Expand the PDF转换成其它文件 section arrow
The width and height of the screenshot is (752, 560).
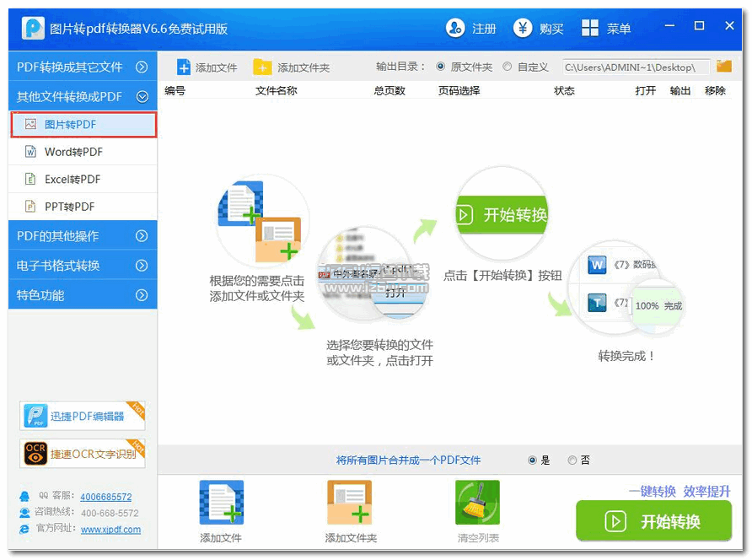(x=142, y=67)
